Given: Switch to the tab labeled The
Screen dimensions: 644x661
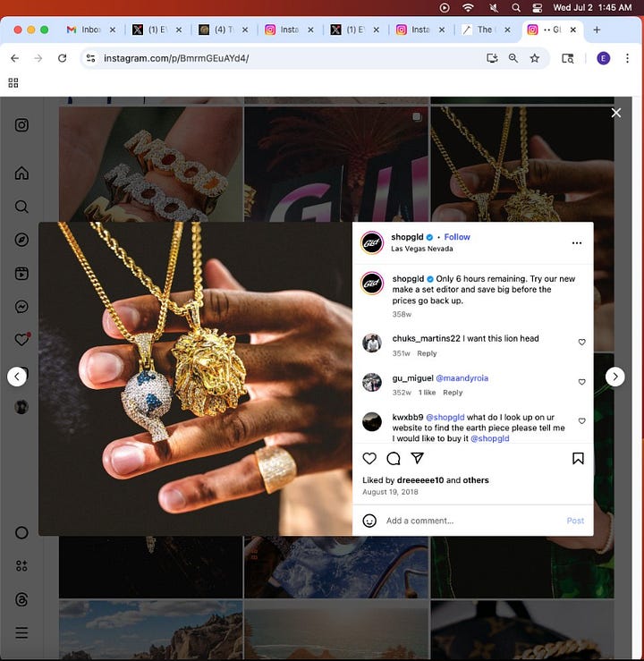Looking at the screenshot, I should coord(486,30).
